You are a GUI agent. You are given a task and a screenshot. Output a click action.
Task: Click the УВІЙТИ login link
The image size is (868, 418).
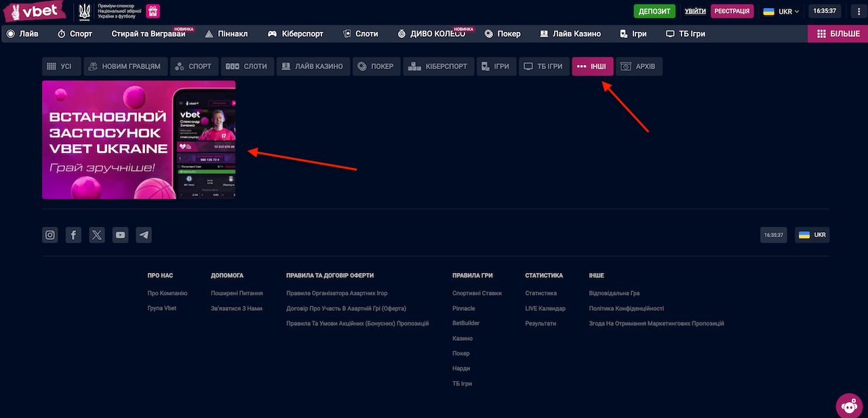pos(695,12)
